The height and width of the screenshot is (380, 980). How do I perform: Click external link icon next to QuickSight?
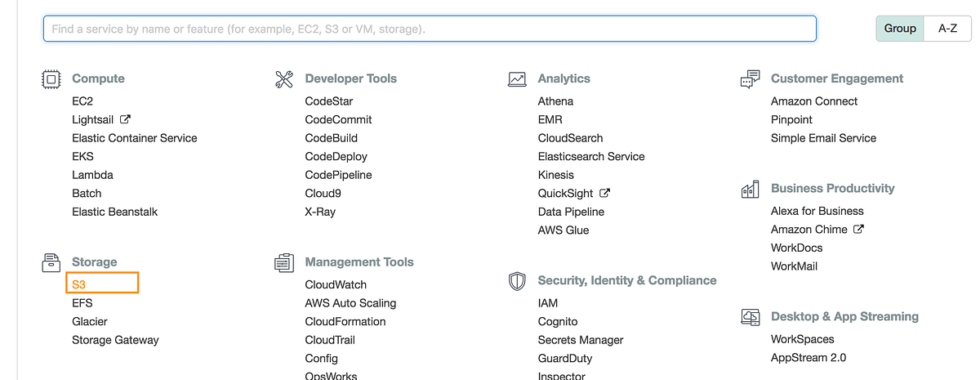point(605,194)
